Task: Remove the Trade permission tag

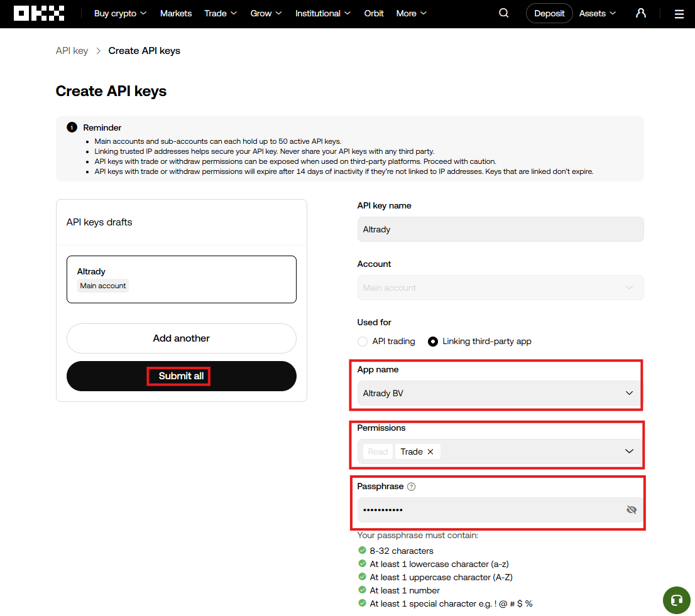Action: click(x=430, y=451)
